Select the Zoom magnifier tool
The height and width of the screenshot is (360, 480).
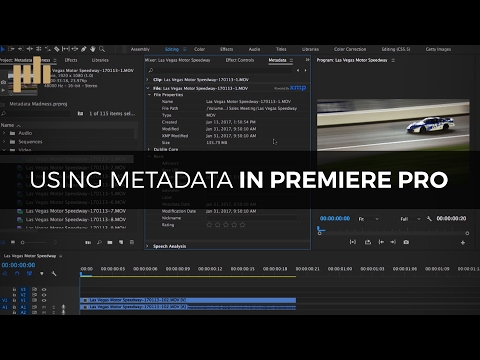click(102, 49)
